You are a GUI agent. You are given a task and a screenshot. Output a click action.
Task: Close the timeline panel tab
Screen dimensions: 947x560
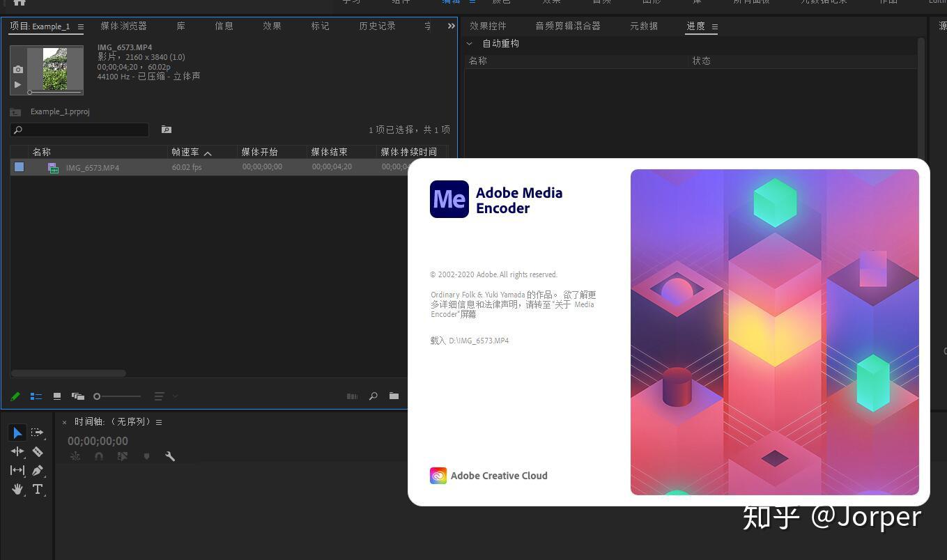click(64, 422)
